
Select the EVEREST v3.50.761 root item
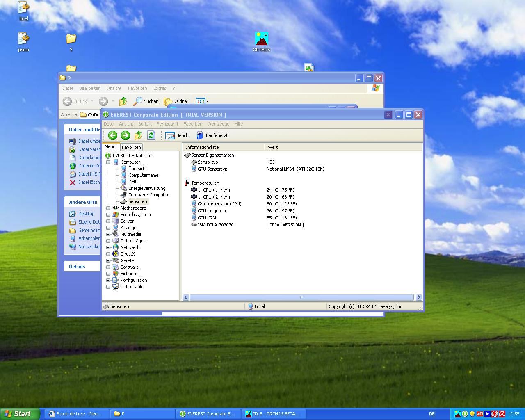click(x=132, y=155)
